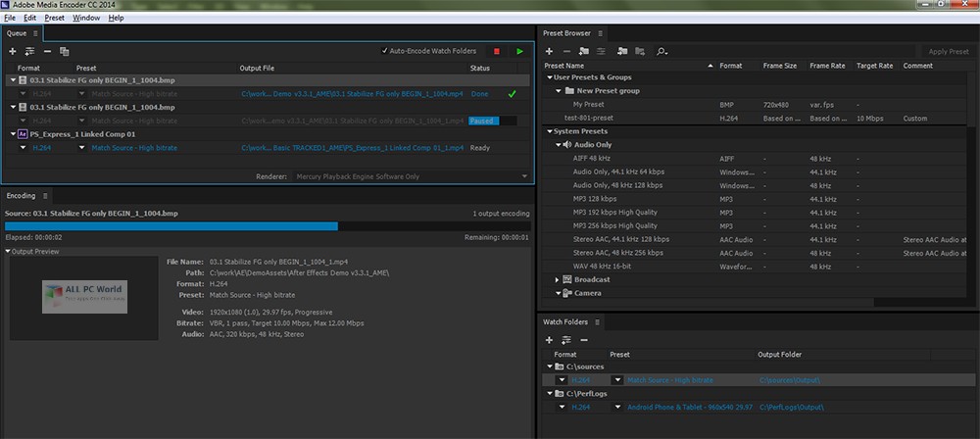Toggle Auto-Encode Watch Folders checkbox

(x=384, y=51)
